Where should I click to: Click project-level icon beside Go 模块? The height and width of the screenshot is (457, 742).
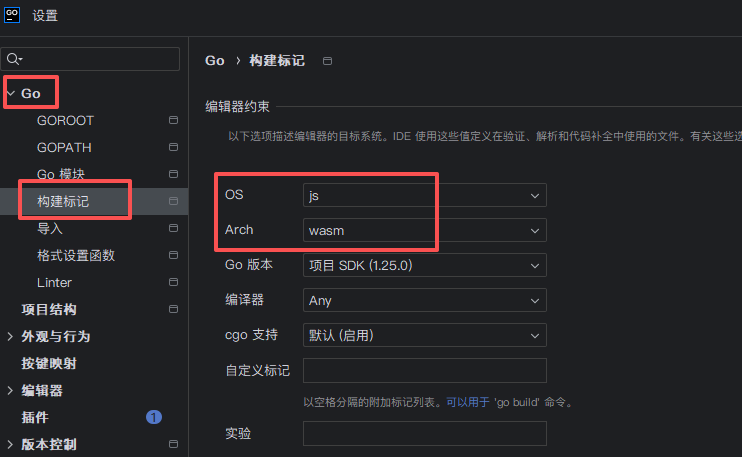173,174
